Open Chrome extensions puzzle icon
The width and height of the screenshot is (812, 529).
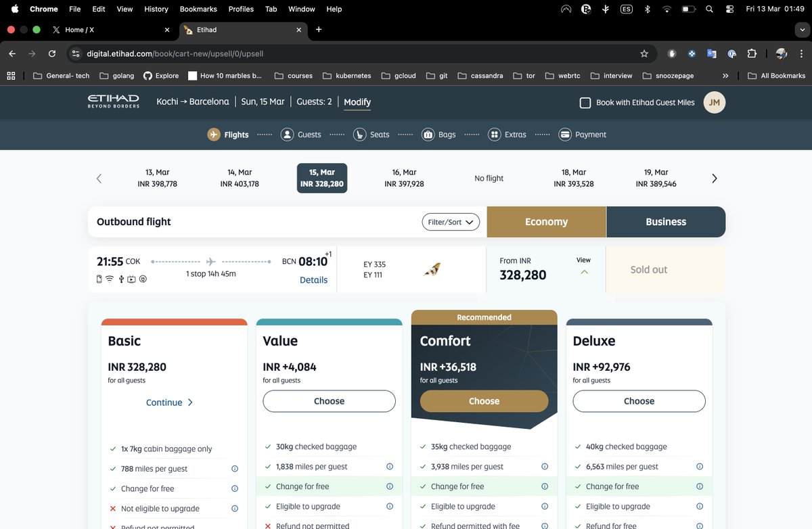coord(752,53)
